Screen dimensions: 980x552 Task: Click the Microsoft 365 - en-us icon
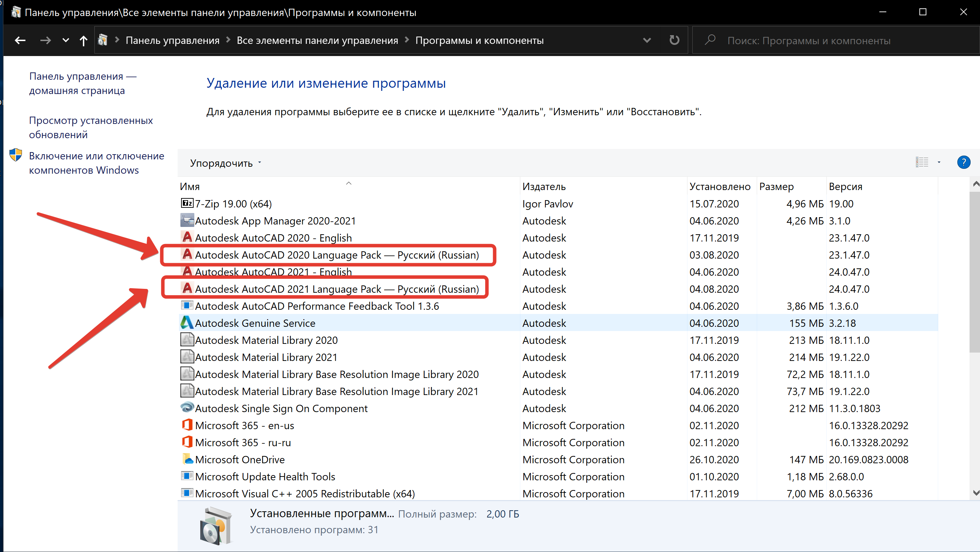(187, 425)
